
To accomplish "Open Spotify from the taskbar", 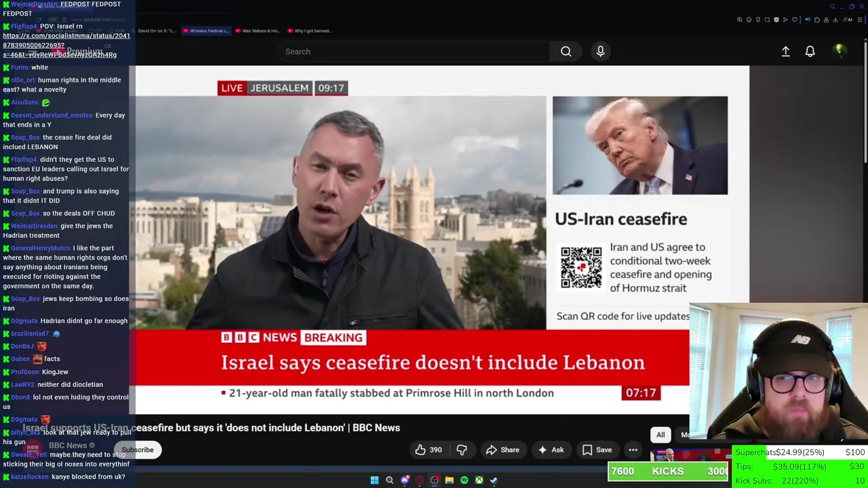I will (465, 481).
